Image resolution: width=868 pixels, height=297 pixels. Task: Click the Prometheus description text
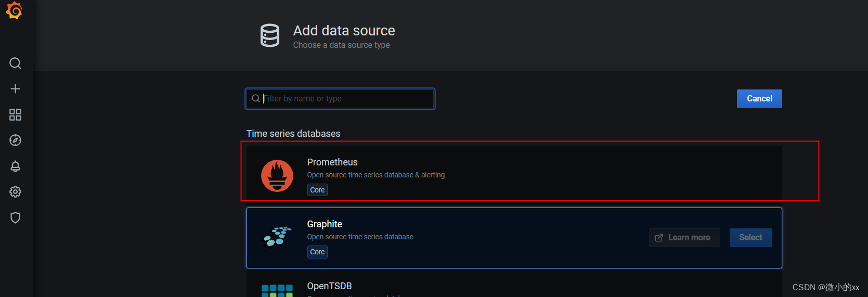pyautogui.click(x=376, y=175)
